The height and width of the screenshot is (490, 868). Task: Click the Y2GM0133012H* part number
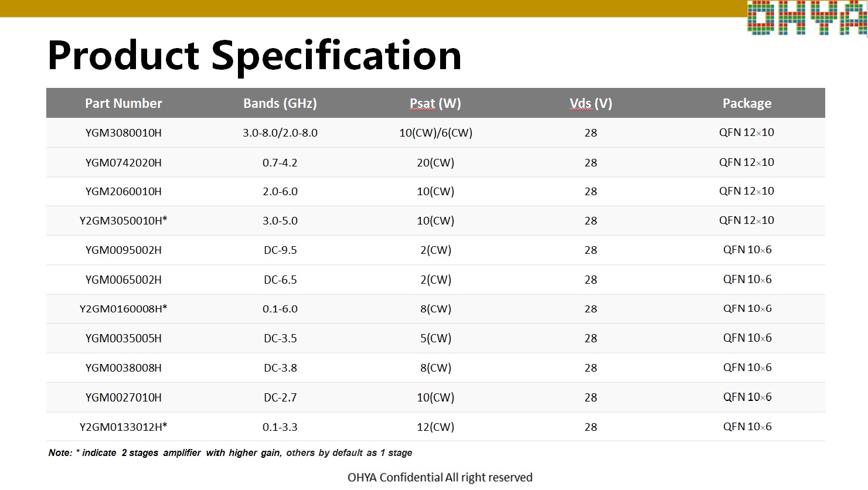point(124,427)
